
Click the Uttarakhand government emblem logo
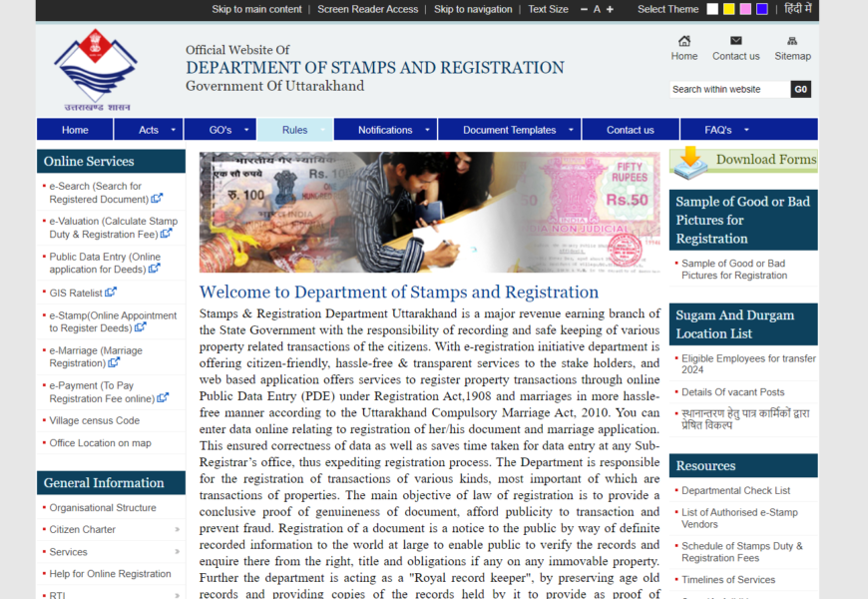pos(95,68)
